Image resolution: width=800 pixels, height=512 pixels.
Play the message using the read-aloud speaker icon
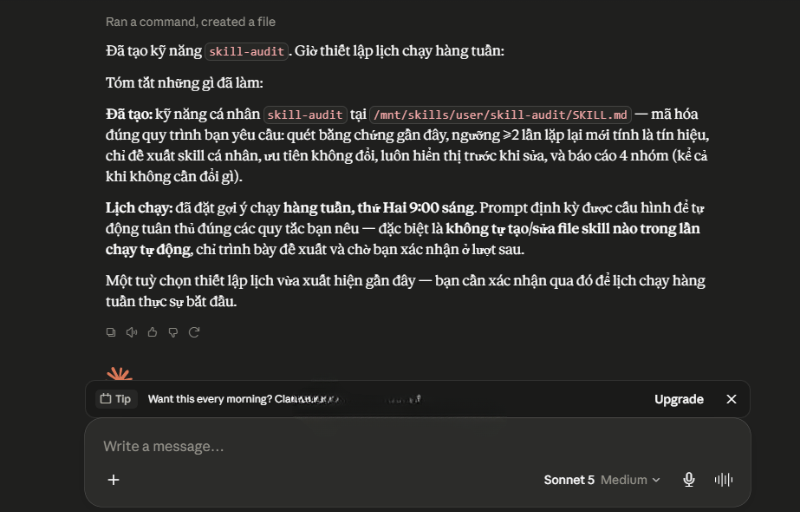132,332
